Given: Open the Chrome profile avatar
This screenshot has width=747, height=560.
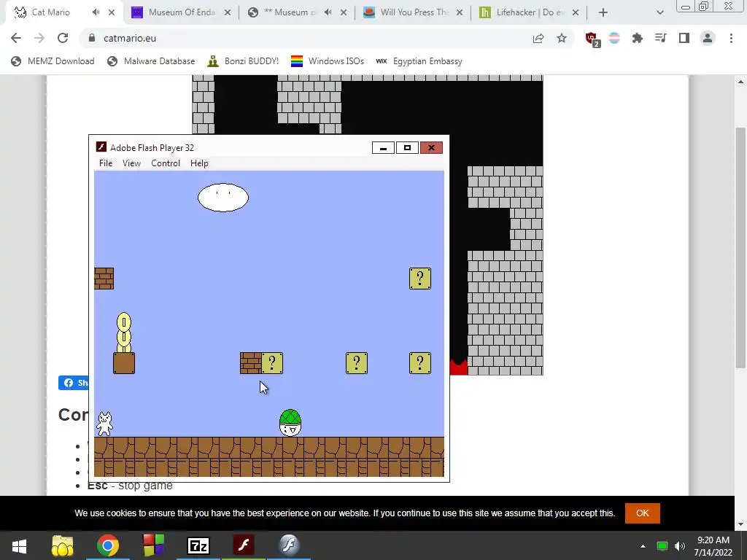Looking at the screenshot, I should [708, 38].
